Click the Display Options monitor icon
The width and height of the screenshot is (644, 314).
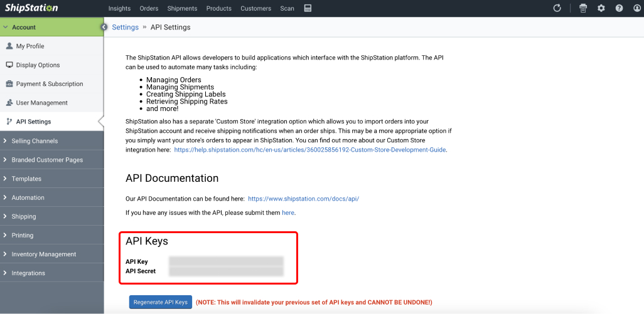[9, 65]
